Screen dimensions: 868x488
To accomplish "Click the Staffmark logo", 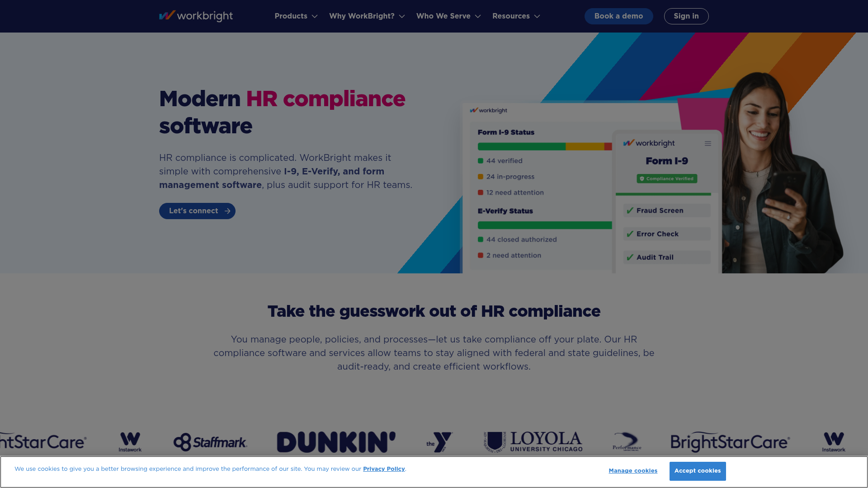I will (211, 441).
